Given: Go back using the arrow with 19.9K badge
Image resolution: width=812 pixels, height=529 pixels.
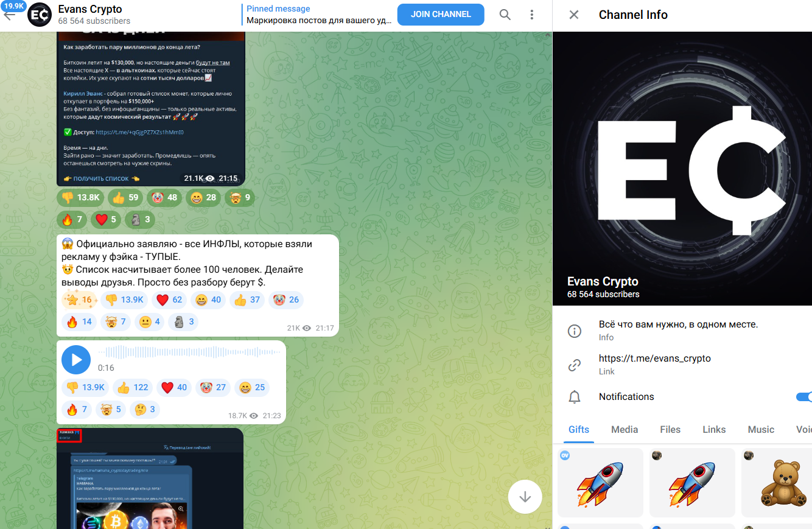Looking at the screenshot, I should (x=10, y=15).
